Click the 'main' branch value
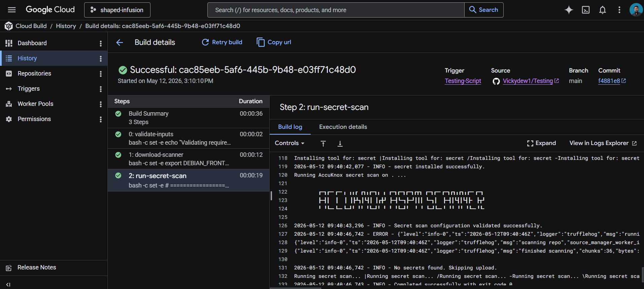644x289 pixels. tap(575, 81)
